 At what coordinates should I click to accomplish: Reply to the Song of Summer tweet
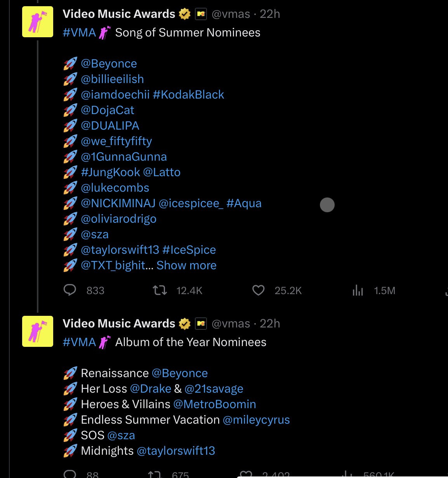click(x=70, y=290)
